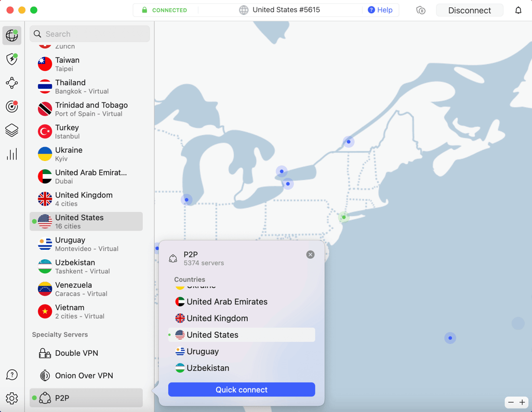Choose Uzbekistan in P2P popup
Image resolution: width=532 pixels, height=412 pixels.
coord(242,368)
